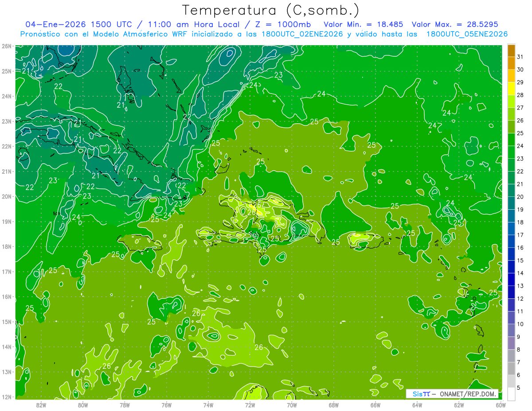The image size is (532, 411).
Task: Click the 76W longitude axis label
Action: click(166, 405)
